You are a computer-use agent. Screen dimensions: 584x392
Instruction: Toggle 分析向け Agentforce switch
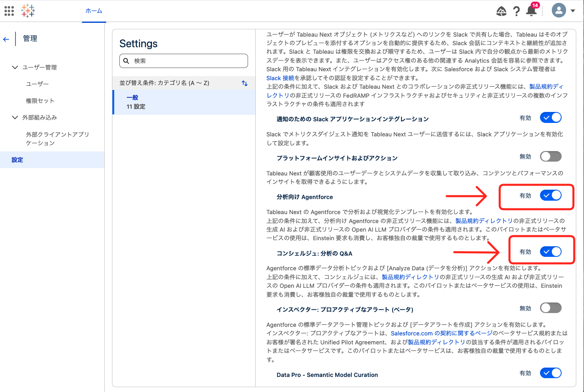551,195
